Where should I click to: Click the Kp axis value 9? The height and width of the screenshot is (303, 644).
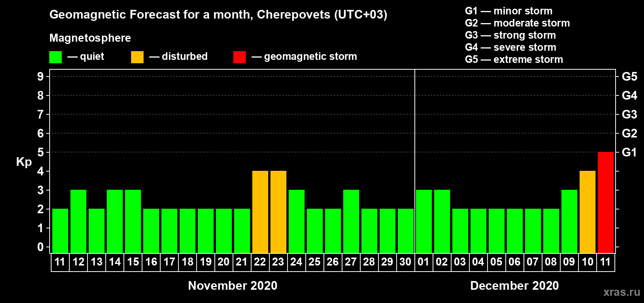point(41,77)
